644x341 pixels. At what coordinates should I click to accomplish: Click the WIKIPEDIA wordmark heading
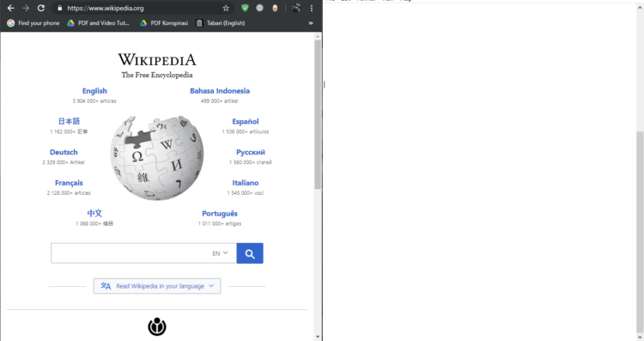pyautogui.click(x=157, y=60)
